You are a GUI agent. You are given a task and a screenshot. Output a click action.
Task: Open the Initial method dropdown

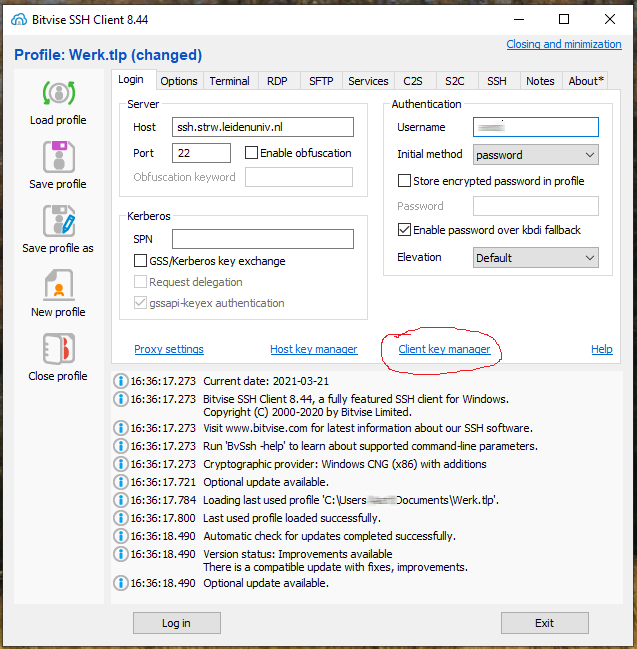(535, 155)
